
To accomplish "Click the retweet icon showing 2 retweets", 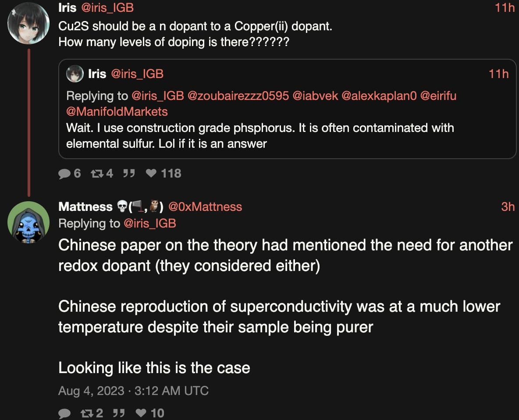I will click(86, 413).
